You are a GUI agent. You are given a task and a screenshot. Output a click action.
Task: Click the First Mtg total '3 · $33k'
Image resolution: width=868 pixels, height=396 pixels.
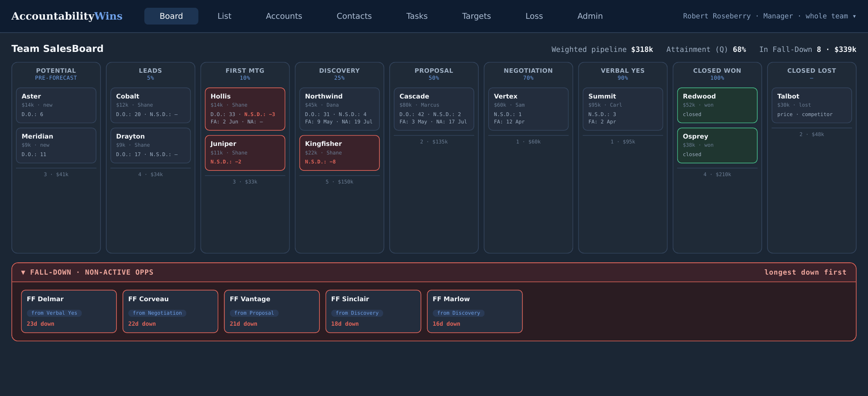[x=245, y=182]
